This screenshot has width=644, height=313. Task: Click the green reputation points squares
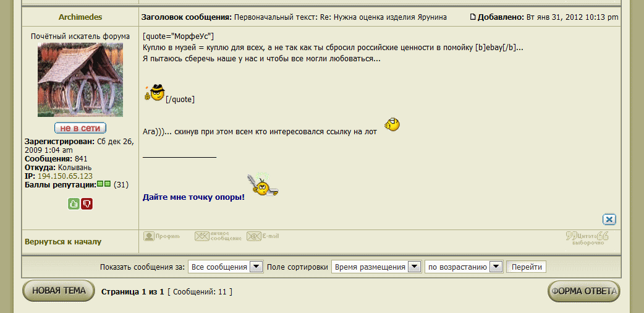[x=104, y=184]
